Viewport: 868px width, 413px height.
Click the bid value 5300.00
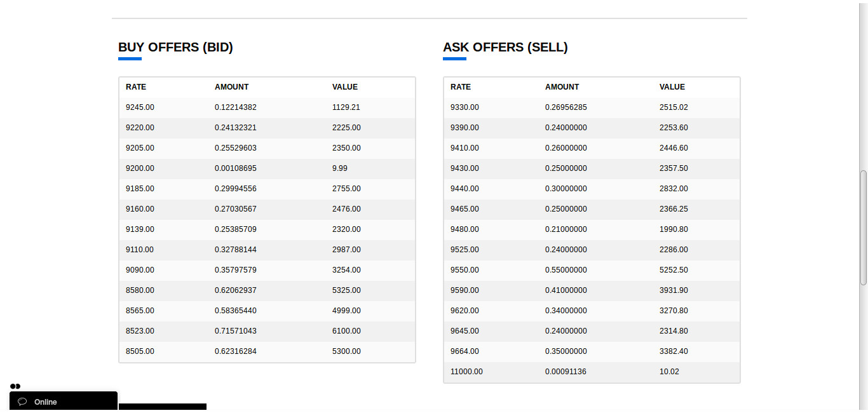click(346, 351)
